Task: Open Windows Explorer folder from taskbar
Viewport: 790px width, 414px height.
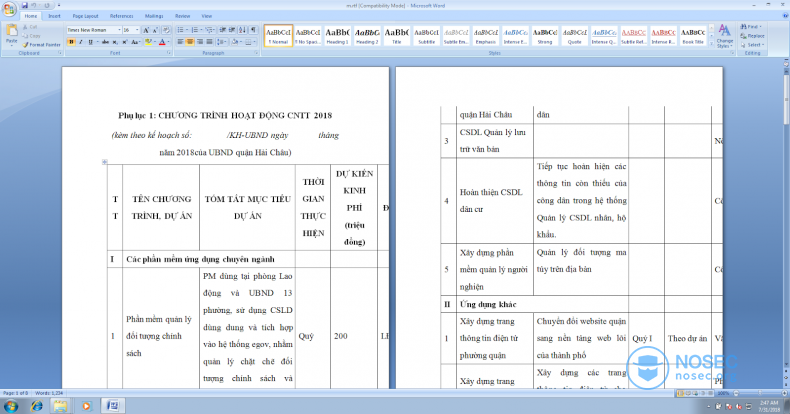Action: click(x=60, y=405)
